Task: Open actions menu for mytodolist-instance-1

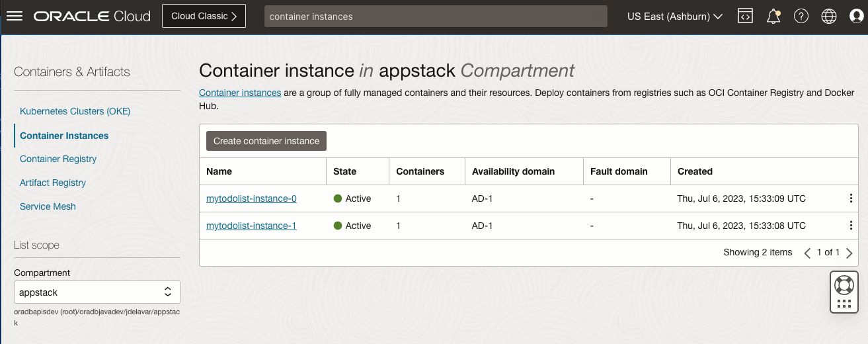Action: coord(851,226)
